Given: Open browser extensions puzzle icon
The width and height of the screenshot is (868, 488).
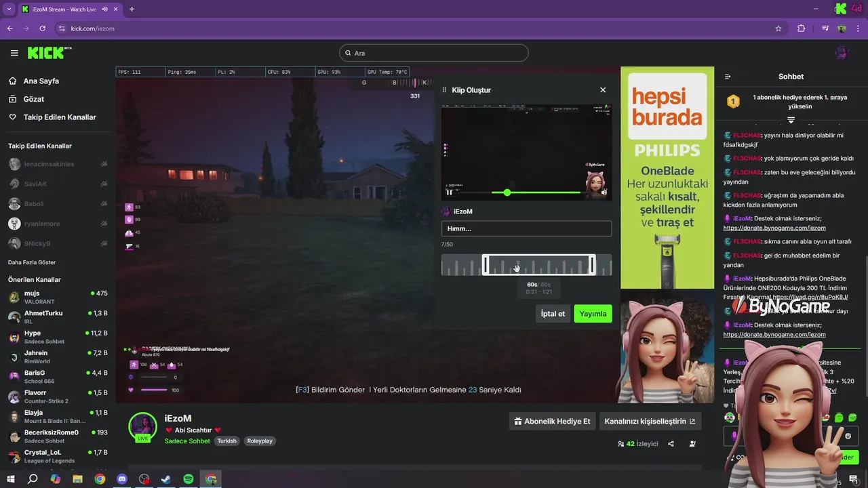Looking at the screenshot, I should pos(802,28).
